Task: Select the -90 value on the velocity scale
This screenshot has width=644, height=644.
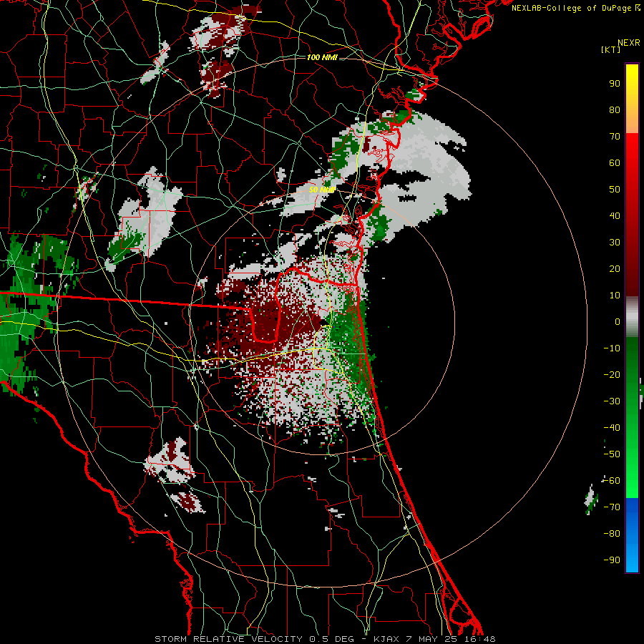Action: (612, 560)
